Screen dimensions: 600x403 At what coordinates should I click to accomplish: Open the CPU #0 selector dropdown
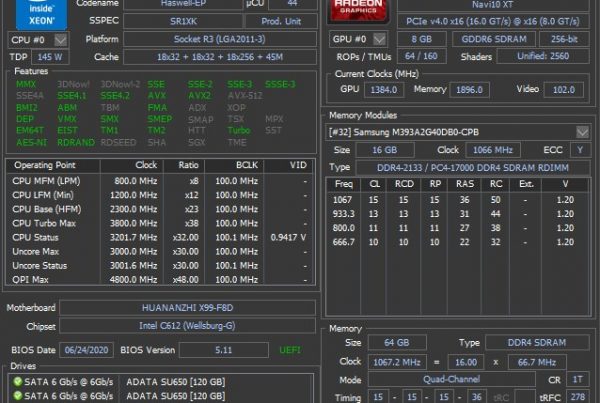tap(60, 40)
